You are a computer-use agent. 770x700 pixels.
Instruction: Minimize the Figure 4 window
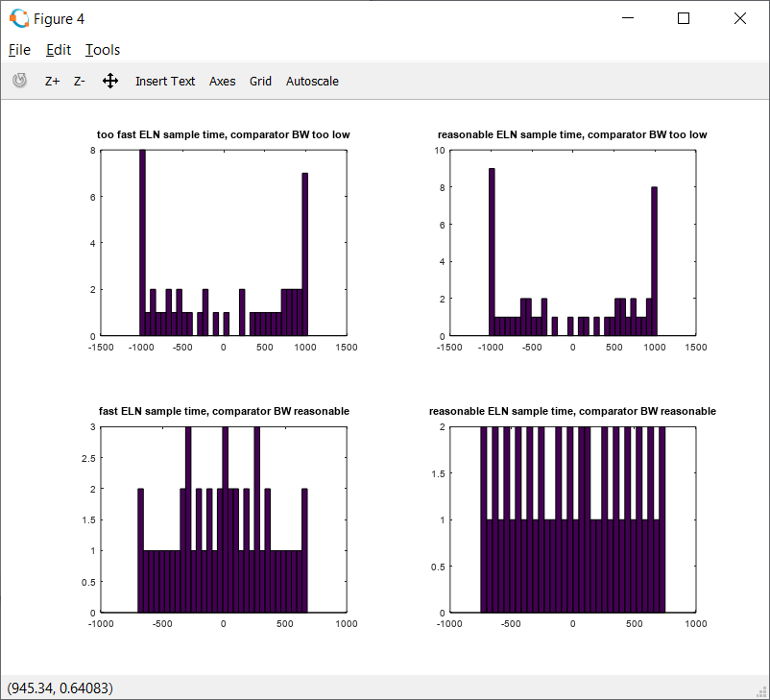628,18
